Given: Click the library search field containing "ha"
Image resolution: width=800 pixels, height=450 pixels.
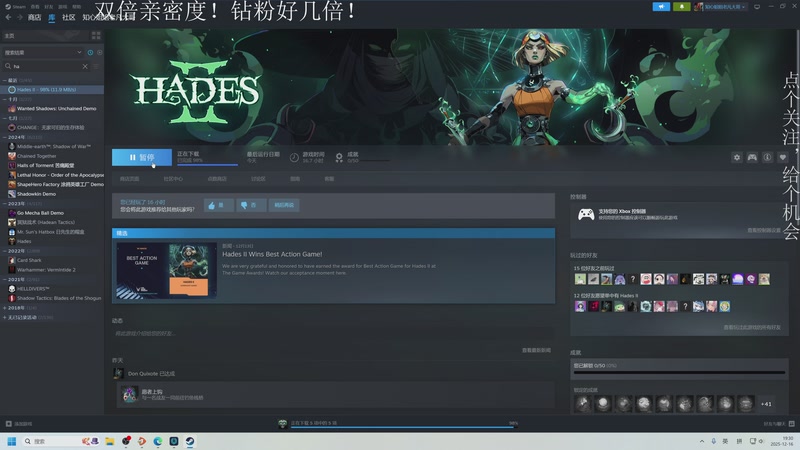Looking at the screenshot, I should point(45,66).
